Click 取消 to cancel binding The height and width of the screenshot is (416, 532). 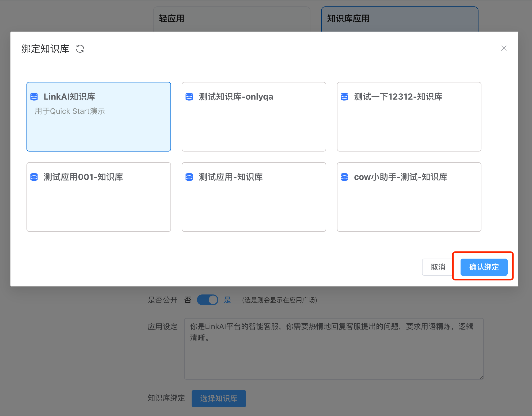[438, 267]
